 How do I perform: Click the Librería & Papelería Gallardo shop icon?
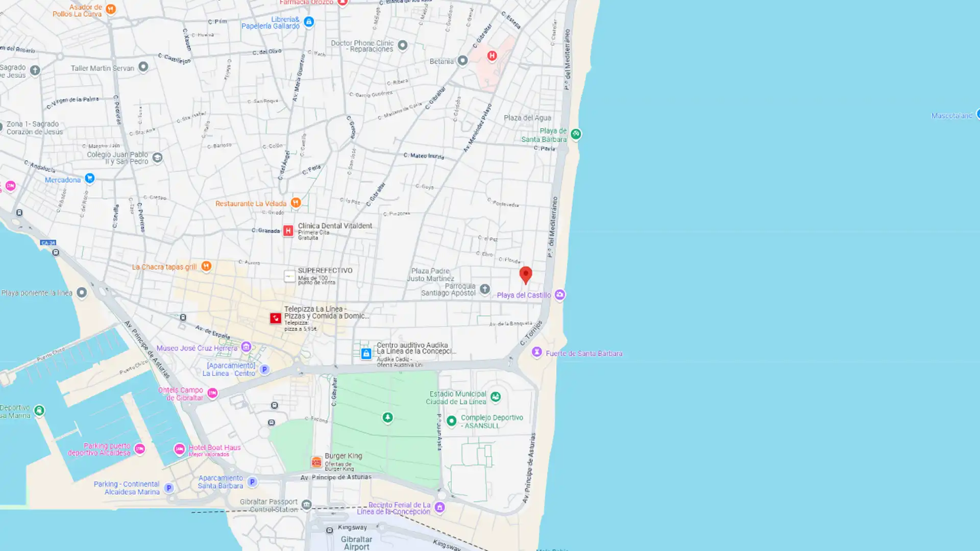[x=309, y=21]
